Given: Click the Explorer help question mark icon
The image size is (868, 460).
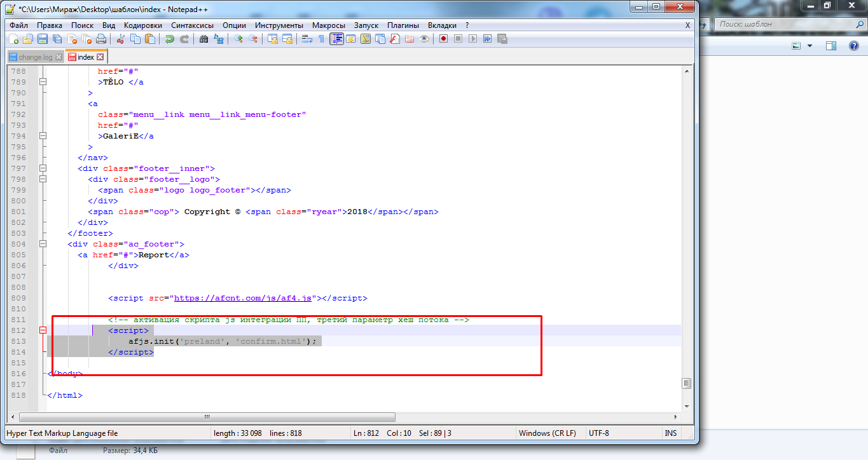Looking at the screenshot, I should (853, 46).
